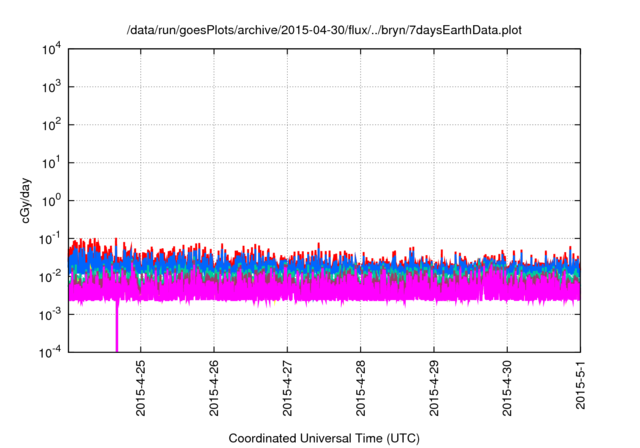Click the 10^-1 y-axis tick label
The height and width of the screenshot is (448, 640).
tap(50, 239)
